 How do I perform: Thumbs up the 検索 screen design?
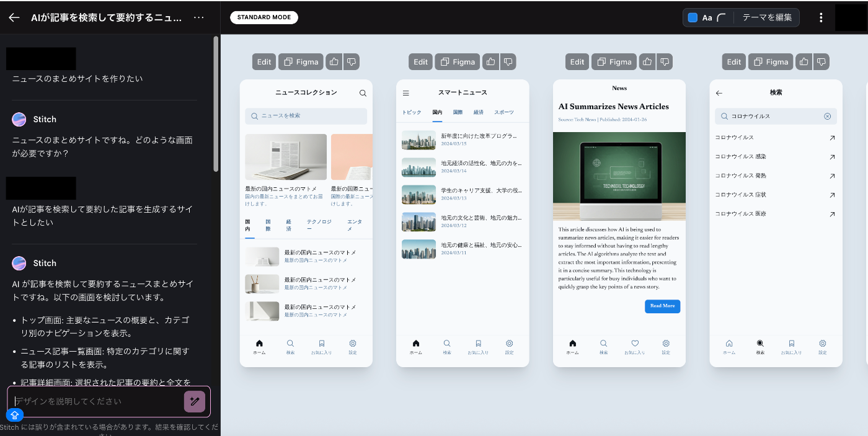pos(804,61)
